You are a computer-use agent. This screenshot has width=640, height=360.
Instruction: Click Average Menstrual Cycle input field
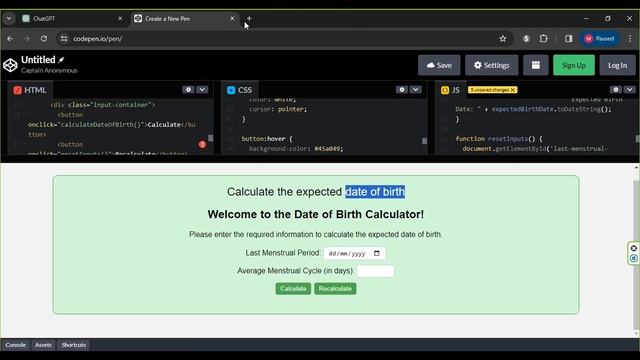pyautogui.click(x=376, y=271)
